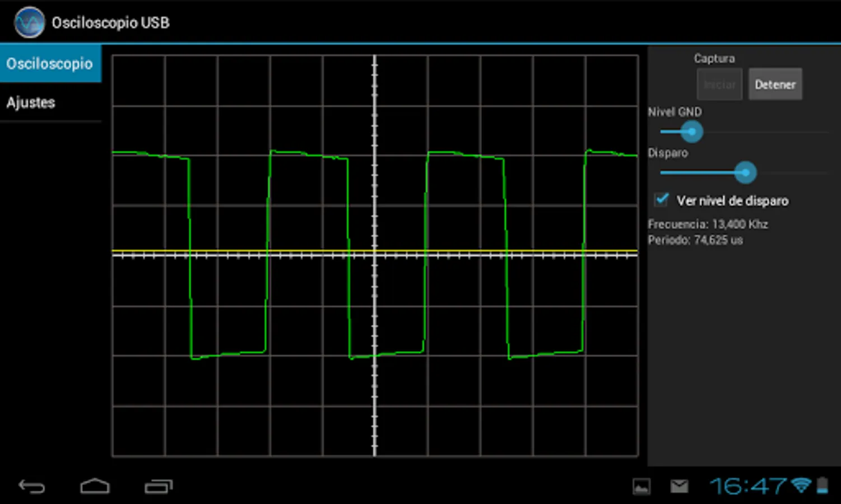The height and width of the screenshot is (504, 841).
Task: Toggle Ver nivel de disparo checkbox
Action: (x=662, y=200)
